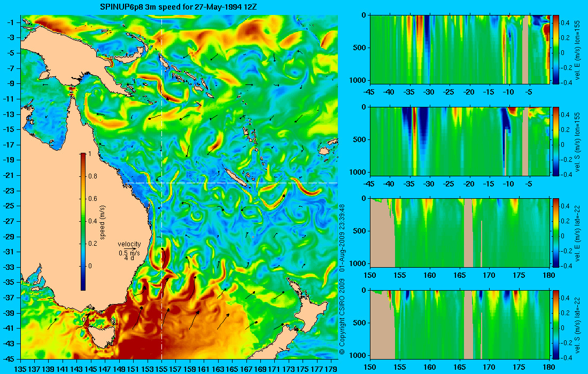Click the 'vel. E (m/s) lon=155' panel label

click(x=578, y=50)
